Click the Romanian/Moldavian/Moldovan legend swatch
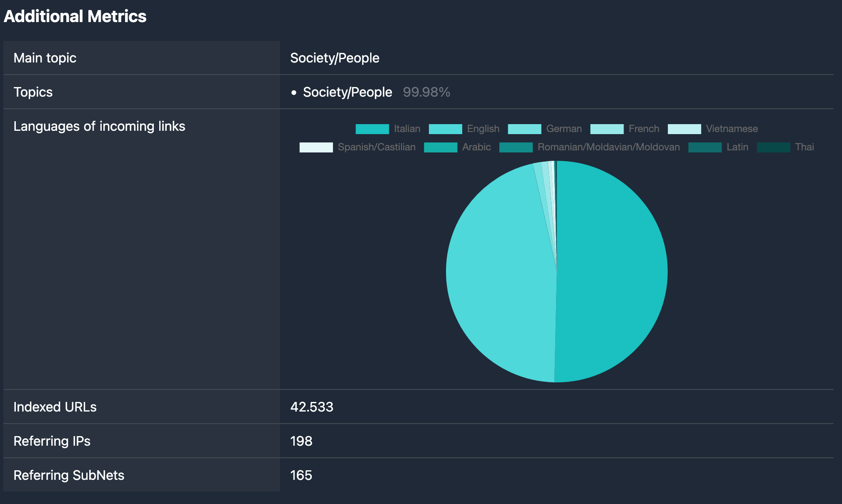842x504 pixels. [516, 147]
